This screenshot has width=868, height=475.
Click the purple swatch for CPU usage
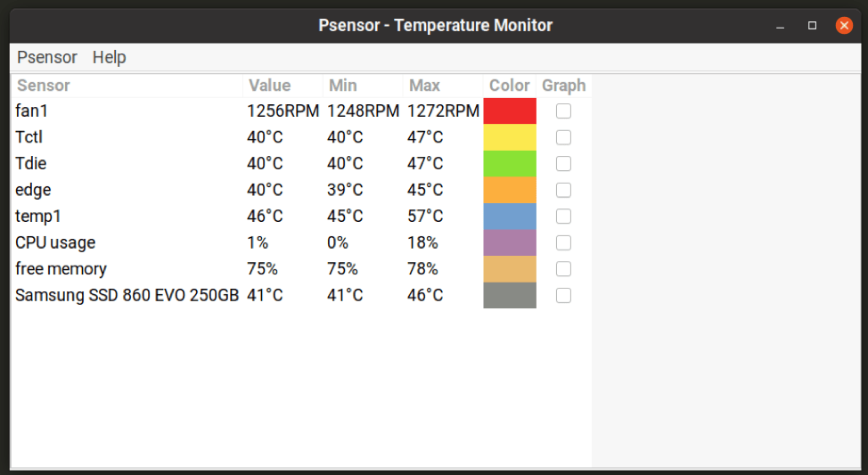coord(510,242)
